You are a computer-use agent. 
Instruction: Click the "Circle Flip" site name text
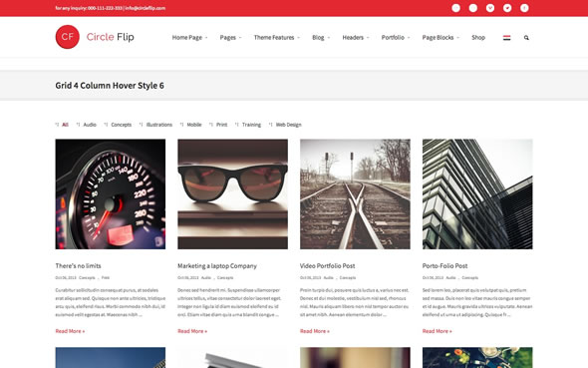click(x=111, y=37)
